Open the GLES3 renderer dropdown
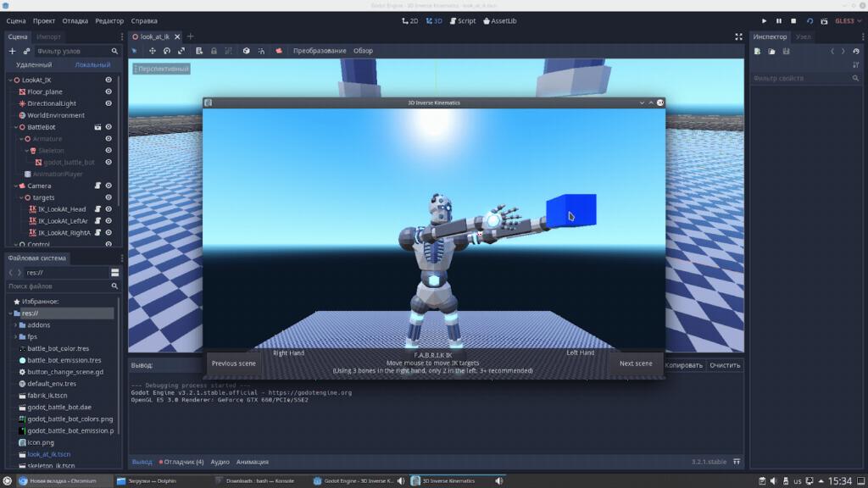 pyautogui.click(x=848, y=21)
